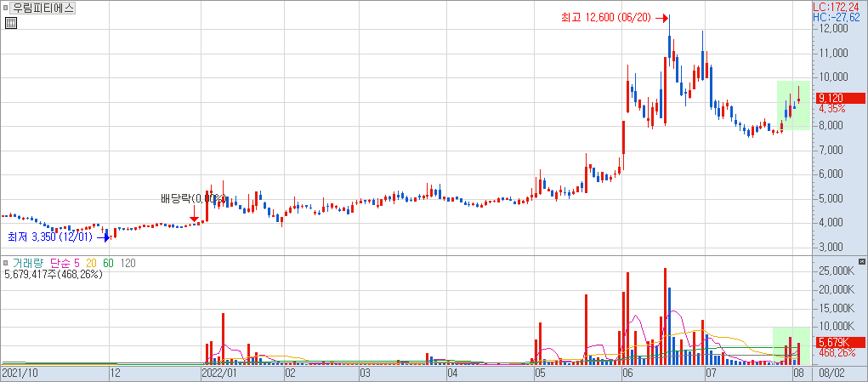Image resolution: width=868 pixels, height=382 pixels.
Task: Click the 25,000K volume axis label
Action: (x=836, y=271)
